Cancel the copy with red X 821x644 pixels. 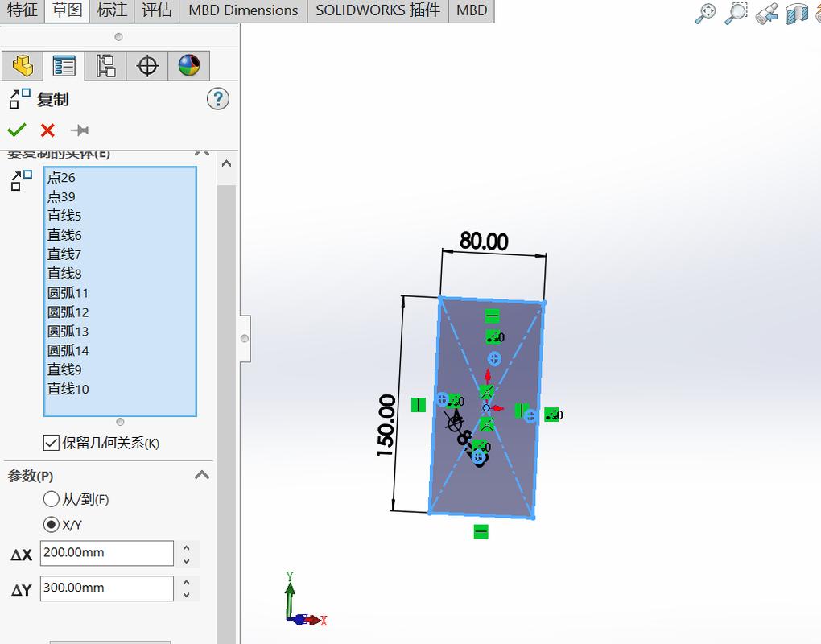click(47, 130)
